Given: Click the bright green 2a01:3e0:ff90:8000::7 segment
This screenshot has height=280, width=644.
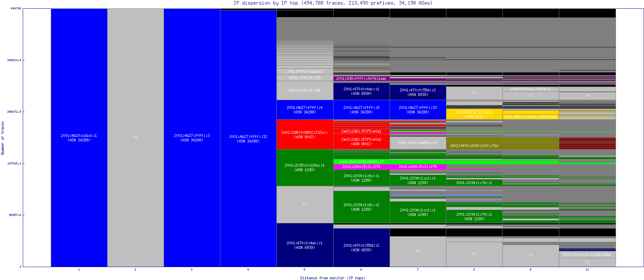Looking at the screenshot, I should coord(361,162).
